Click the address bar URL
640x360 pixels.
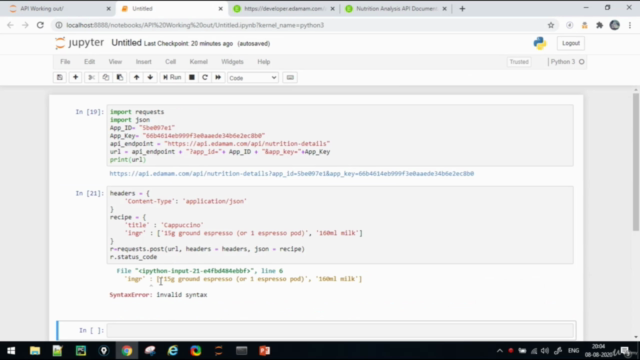pos(195,25)
